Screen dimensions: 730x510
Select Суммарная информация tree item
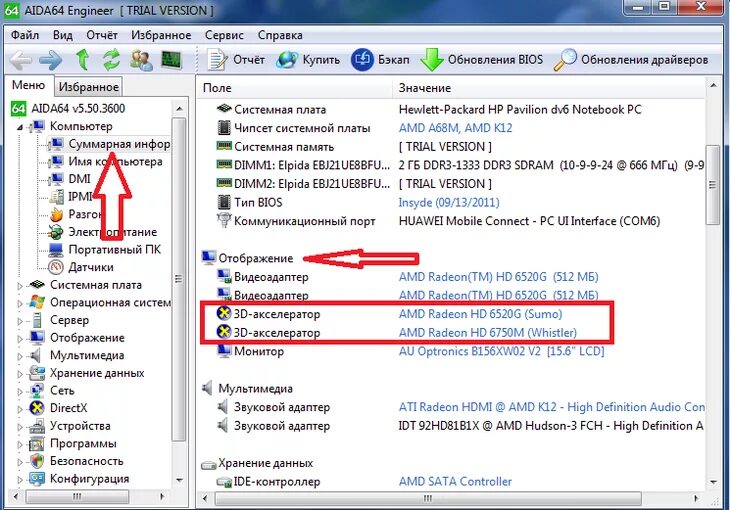[119, 144]
